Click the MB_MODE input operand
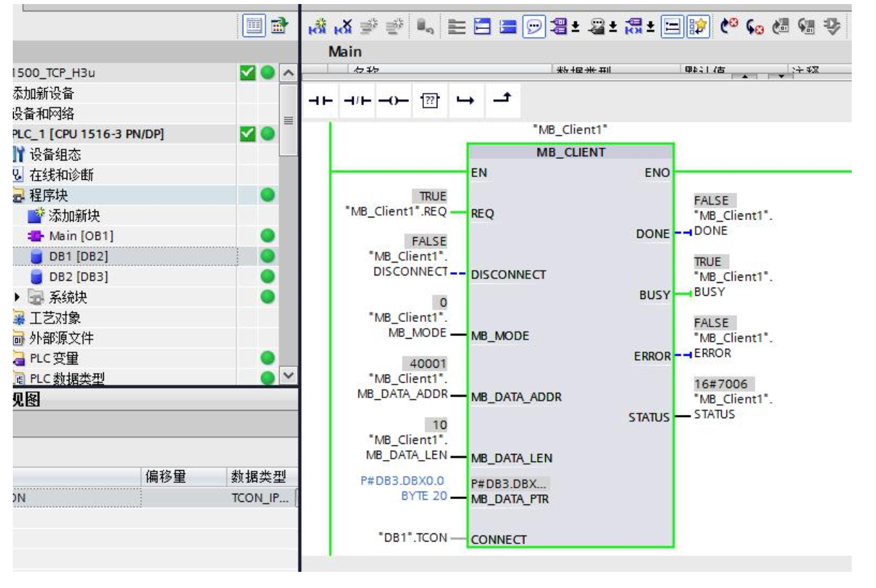Viewport: 876px width, 588px height. [x=407, y=324]
